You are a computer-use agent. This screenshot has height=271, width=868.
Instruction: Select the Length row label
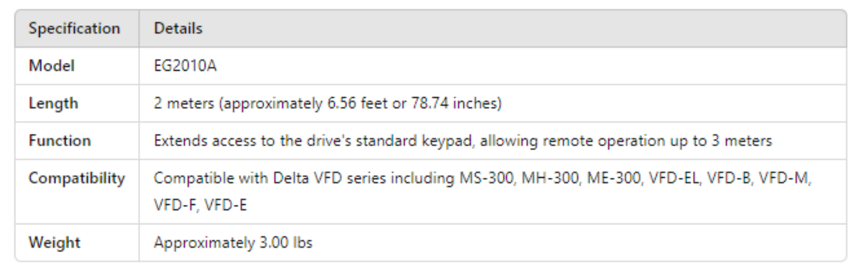[x=54, y=103]
